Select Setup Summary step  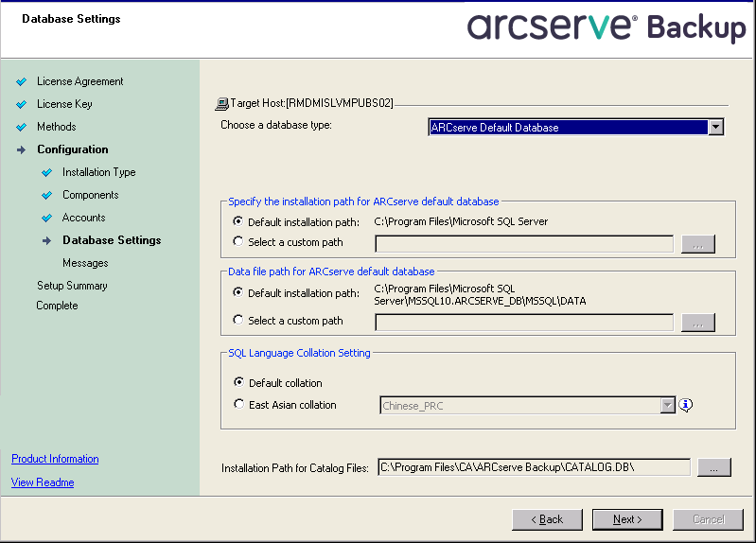coord(72,286)
